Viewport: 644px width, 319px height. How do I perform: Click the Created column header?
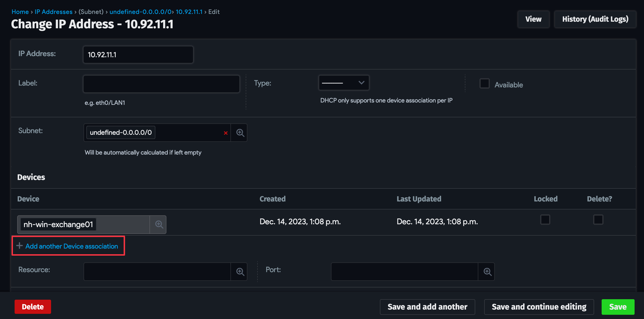click(272, 199)
